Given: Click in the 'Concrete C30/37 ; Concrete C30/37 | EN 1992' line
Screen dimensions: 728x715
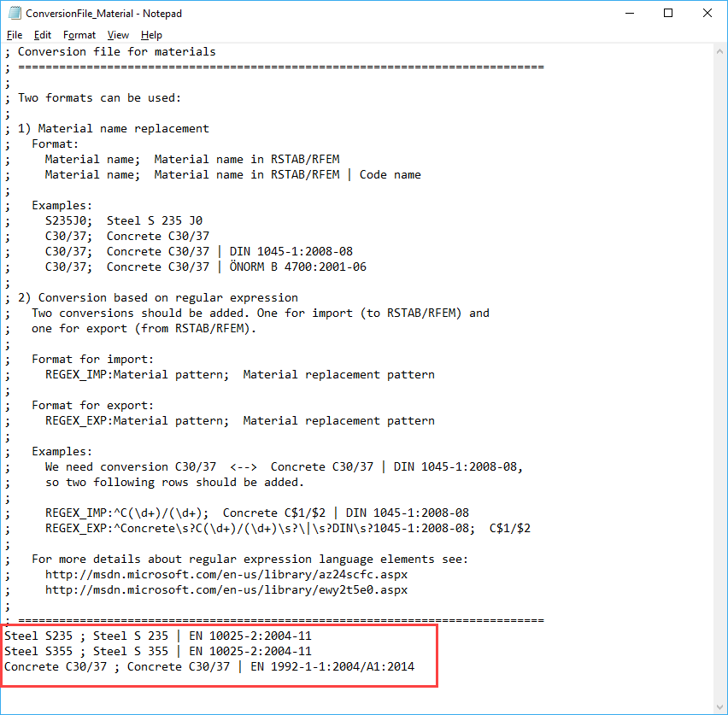Looking at the screenshot, I should (209, 666).
